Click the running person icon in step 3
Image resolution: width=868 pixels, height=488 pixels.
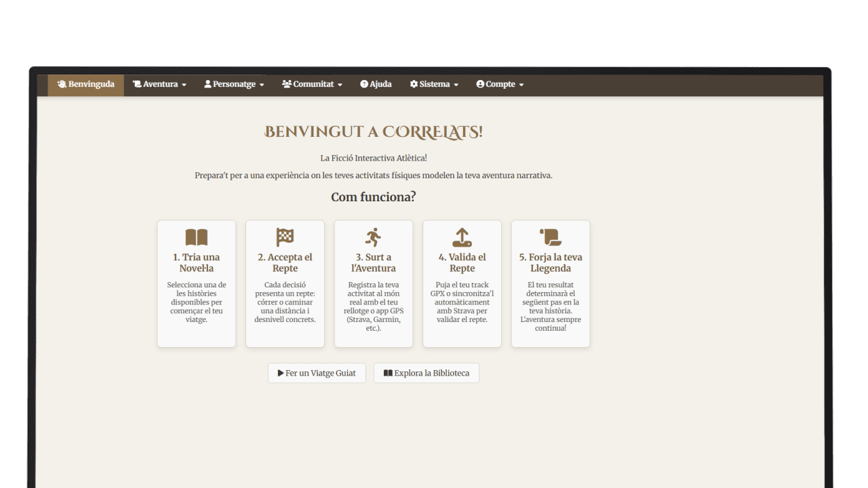pyautogui.click(x=373, y=237)
